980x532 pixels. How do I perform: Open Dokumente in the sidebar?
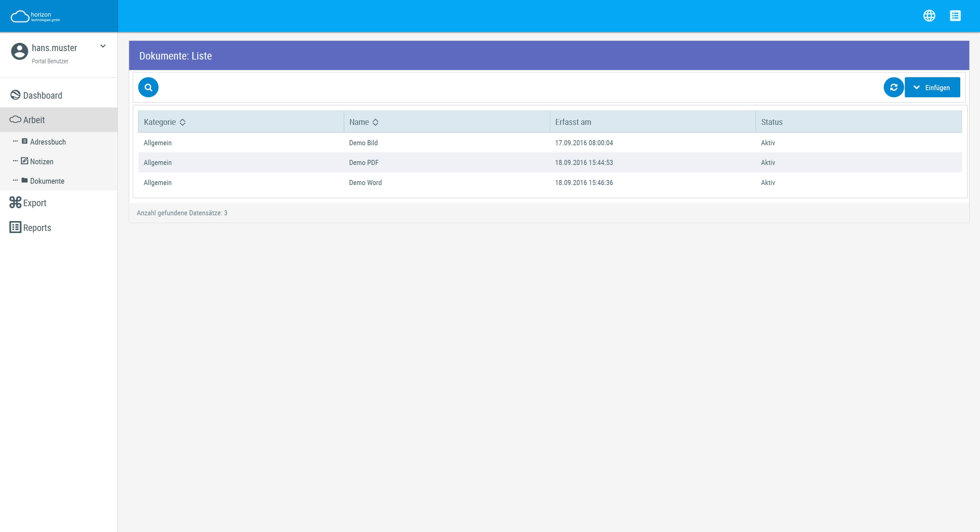click(x=47, y=181)
